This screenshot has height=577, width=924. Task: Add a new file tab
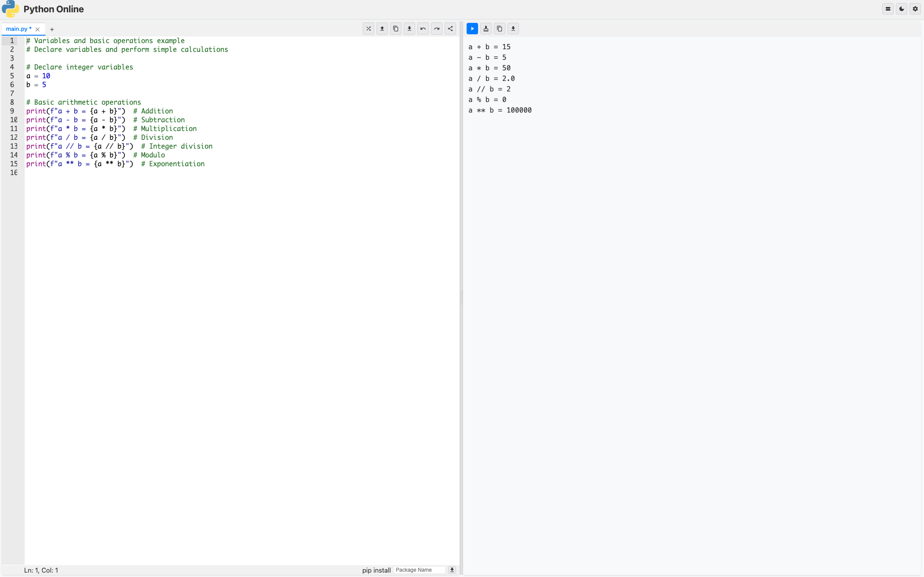pyautogui.click(x=52, y=29)
